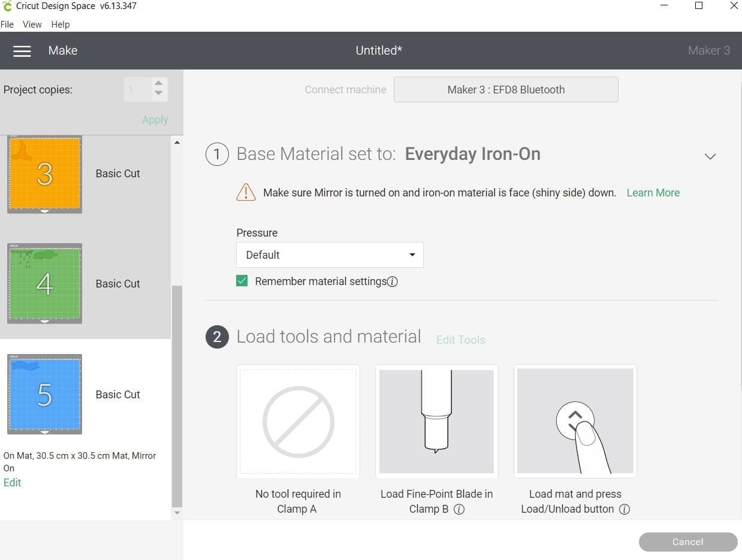Click Basic Cut label for mat 4
742x560 pixels.
(117, 284)
